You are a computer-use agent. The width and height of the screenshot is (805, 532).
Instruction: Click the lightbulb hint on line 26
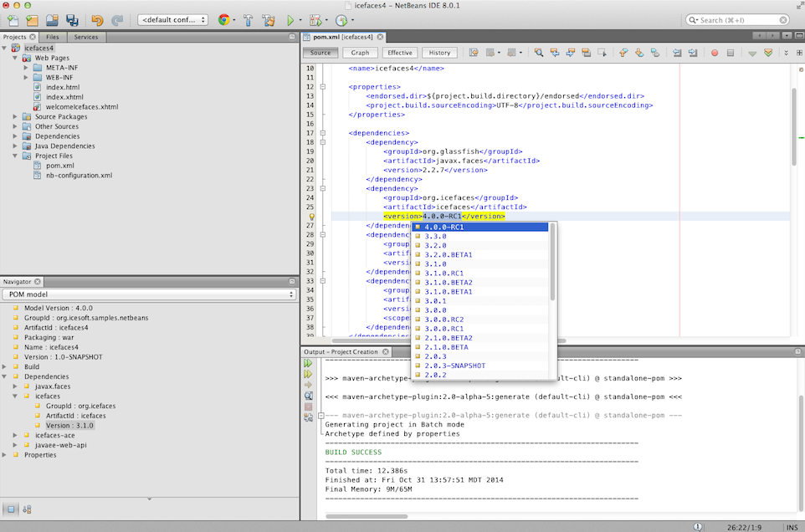tap(311, 217)
